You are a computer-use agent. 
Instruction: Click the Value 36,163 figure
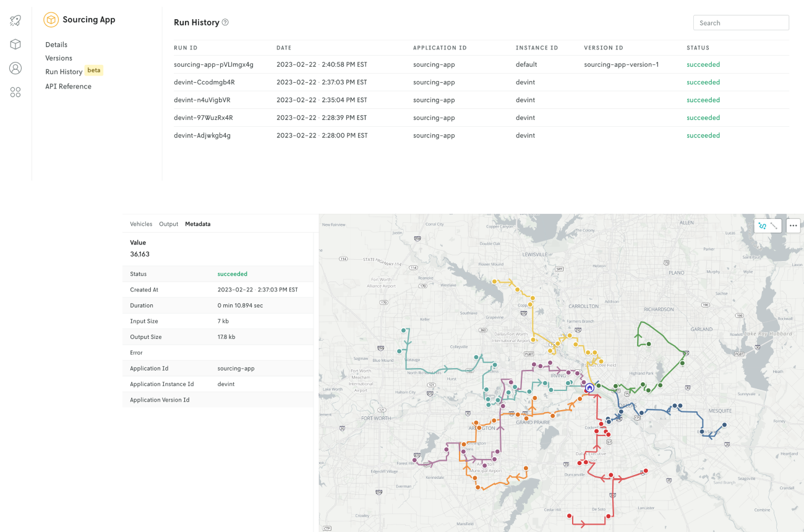coord(140,254)
